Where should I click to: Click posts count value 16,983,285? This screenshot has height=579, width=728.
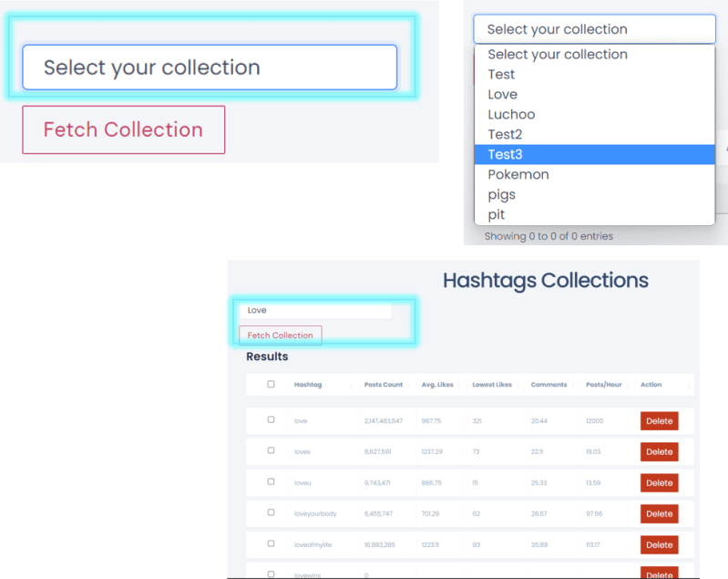pyautogui.click(x=380, y=544)
